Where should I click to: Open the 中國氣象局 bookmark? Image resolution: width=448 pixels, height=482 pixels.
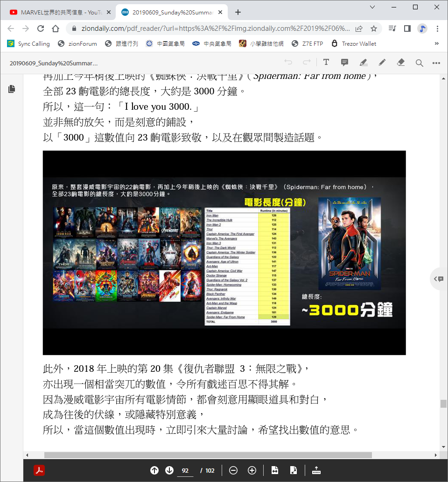165,43
